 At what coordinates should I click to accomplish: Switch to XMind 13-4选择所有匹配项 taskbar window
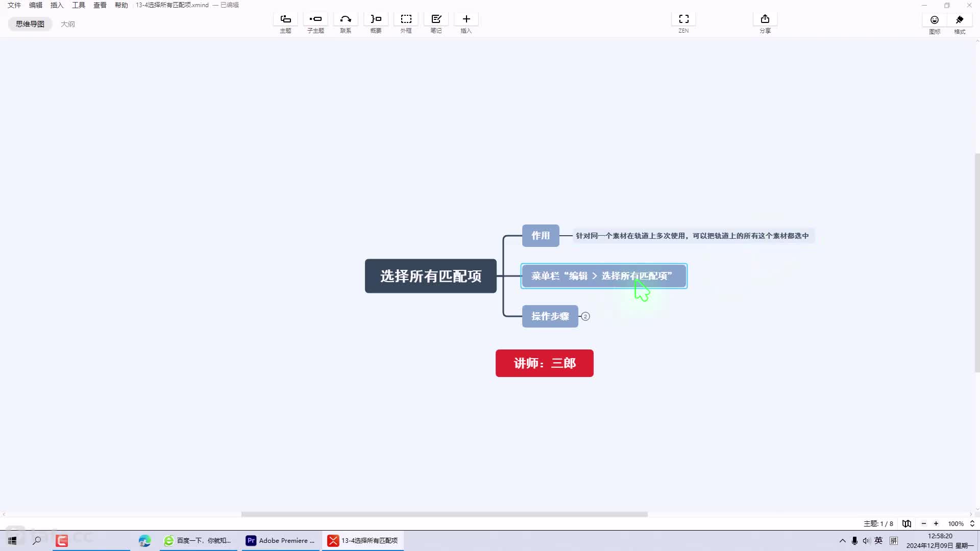tap(363, 540)
